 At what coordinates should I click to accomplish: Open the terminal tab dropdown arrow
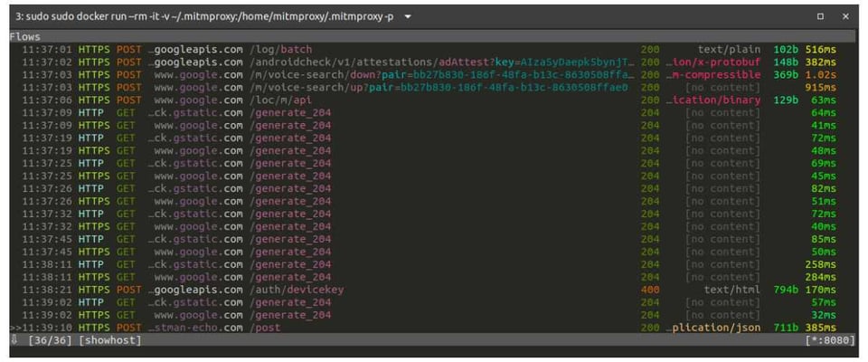408,16
